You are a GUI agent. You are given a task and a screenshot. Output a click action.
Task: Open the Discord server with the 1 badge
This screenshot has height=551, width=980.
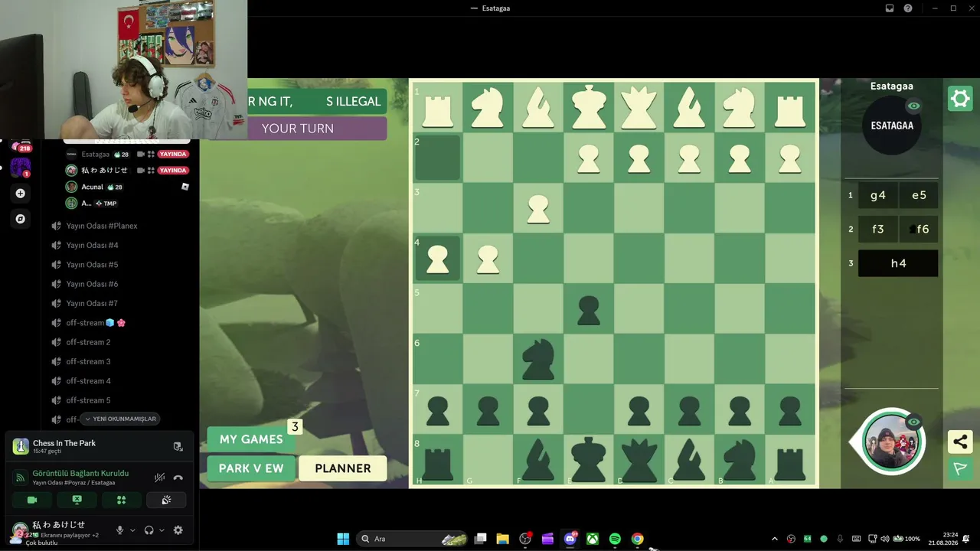click(x=21, y=167)
